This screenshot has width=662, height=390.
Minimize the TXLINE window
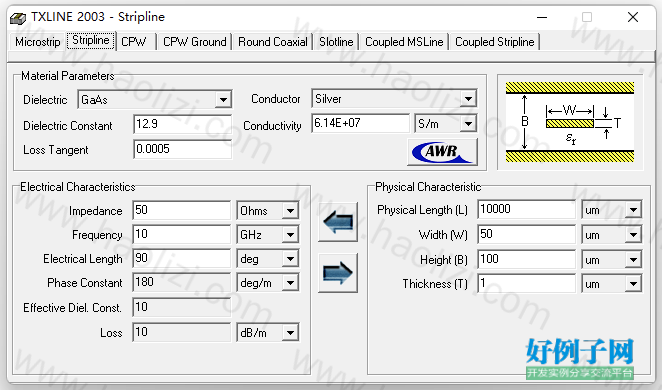coord(542,17)
